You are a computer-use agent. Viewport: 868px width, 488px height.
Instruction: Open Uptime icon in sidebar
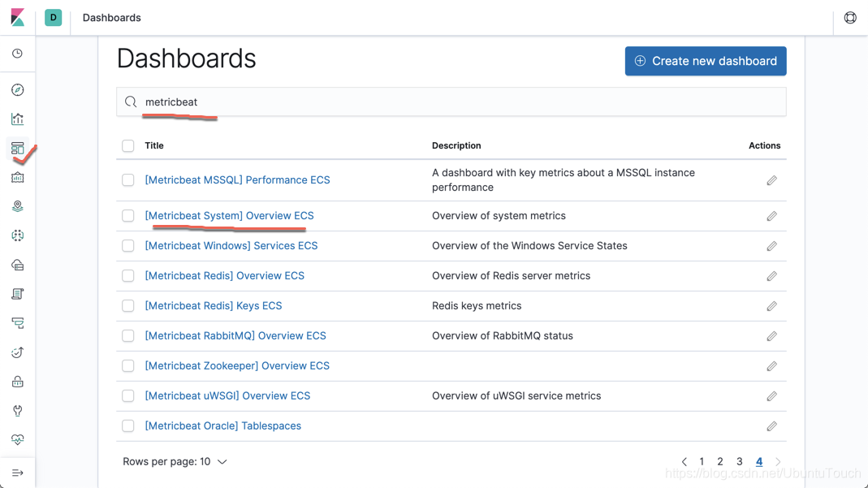[x=18, y=352]
